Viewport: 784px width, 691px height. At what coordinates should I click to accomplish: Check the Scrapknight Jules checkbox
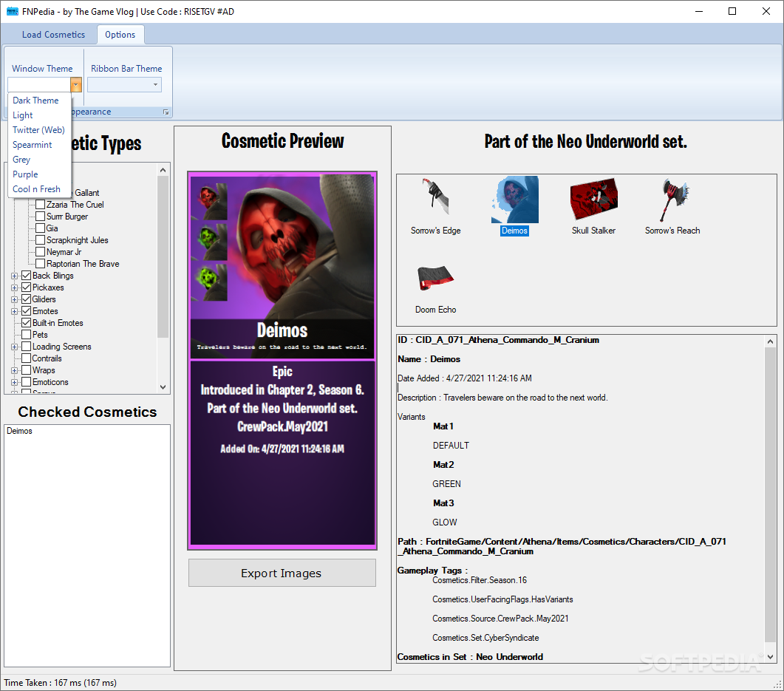(41, 240)
